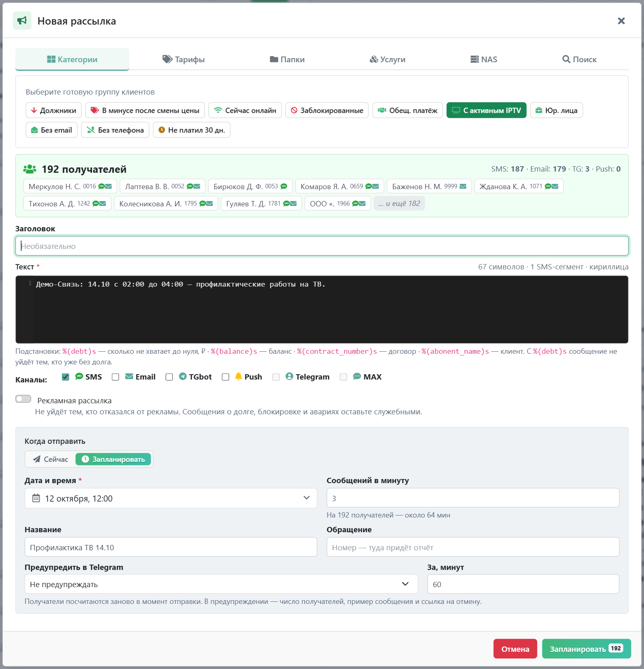Click the За, минут input field
This screenshot has width=644, height=669.
pyautogui.click(x=523, y=584)
